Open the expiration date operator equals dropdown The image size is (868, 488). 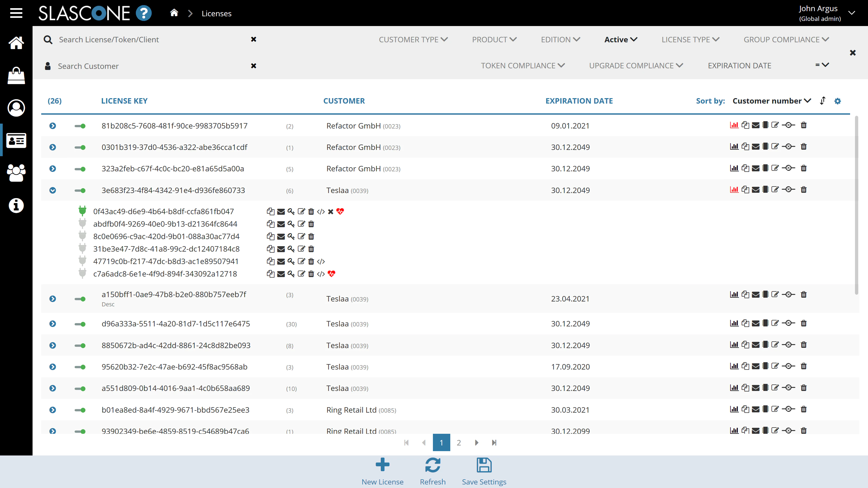pyautogui.click(x=822, y=65)
